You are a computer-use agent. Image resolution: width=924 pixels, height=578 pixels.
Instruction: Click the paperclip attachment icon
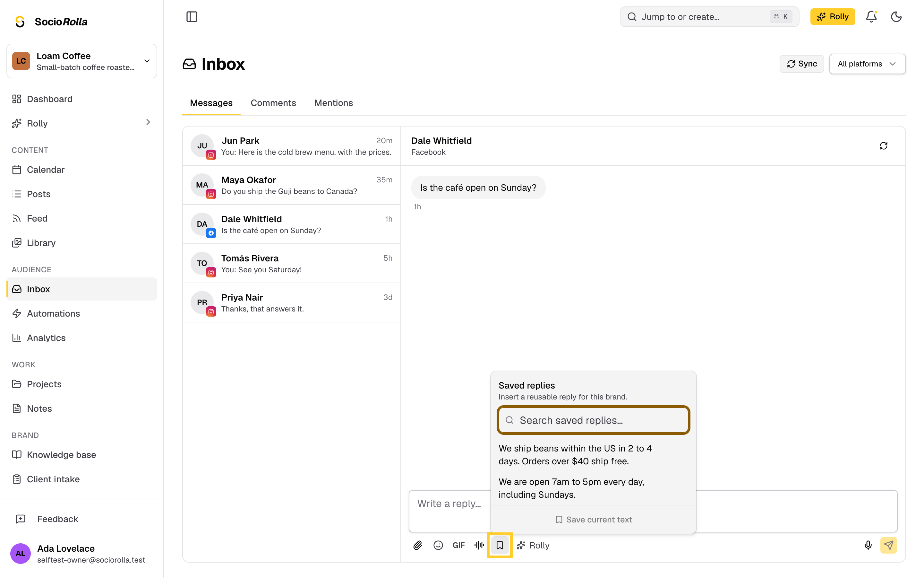click(x=418, y=546)
